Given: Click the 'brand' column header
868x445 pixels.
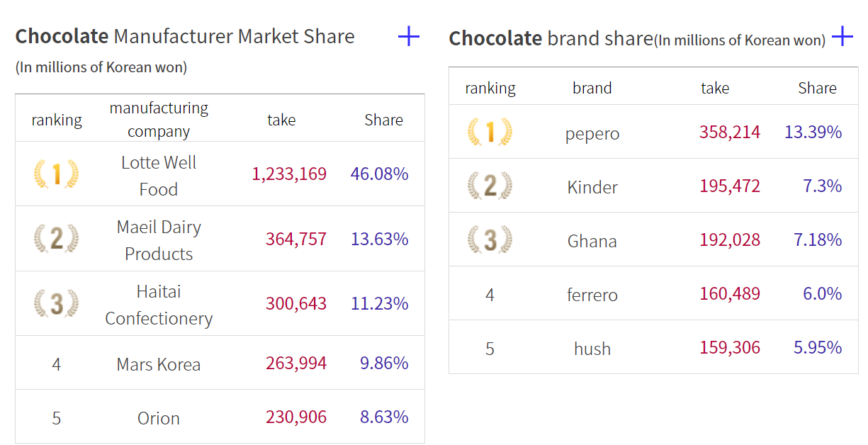Looking at the screenshot, I should [592, 88].
